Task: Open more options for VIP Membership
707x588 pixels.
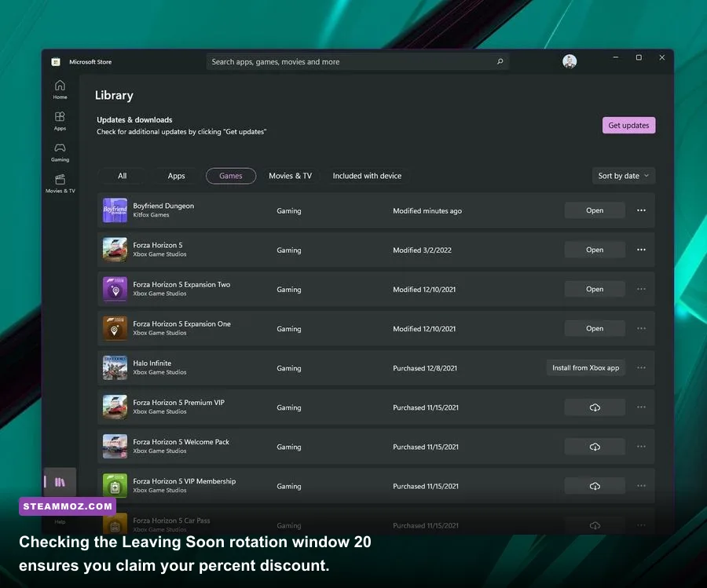Action: tap(641, 486)
